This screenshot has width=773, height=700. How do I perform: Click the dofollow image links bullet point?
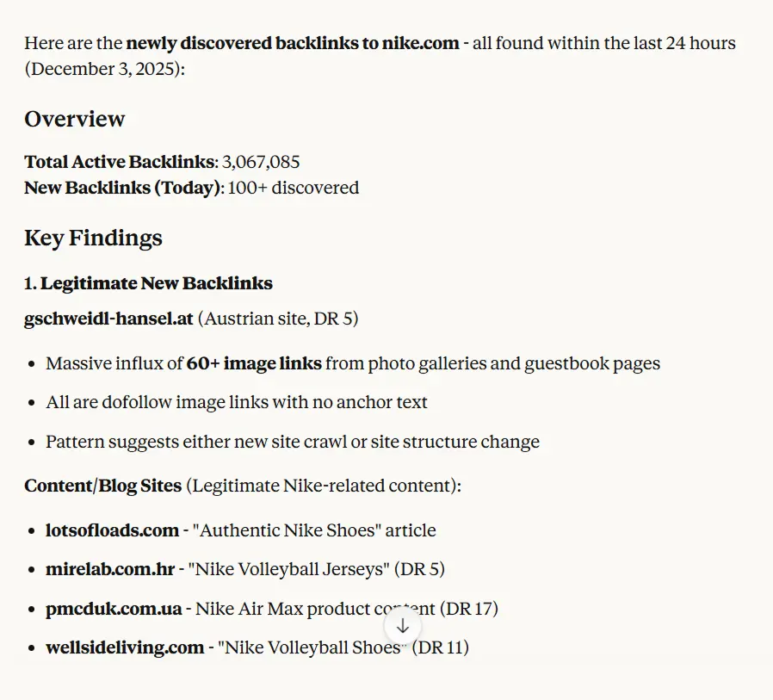tap(237, 402)
